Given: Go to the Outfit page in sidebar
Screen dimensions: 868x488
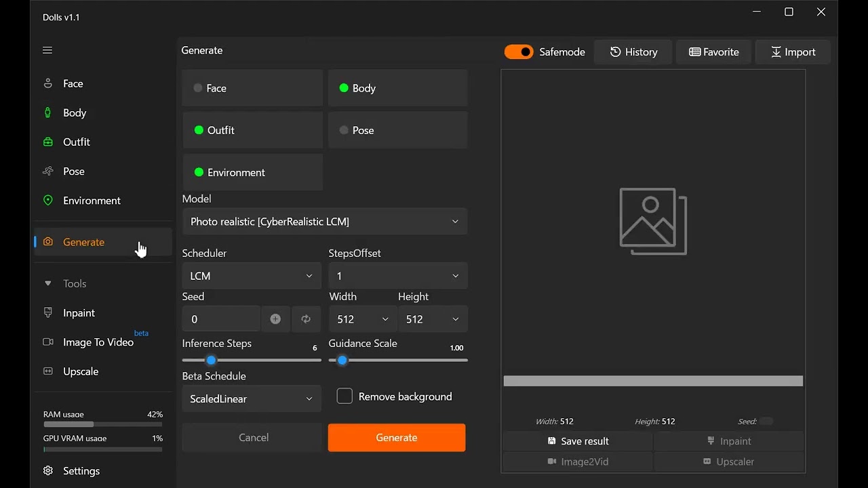Looking at the screenshot, I should click(x=102, y=142).
